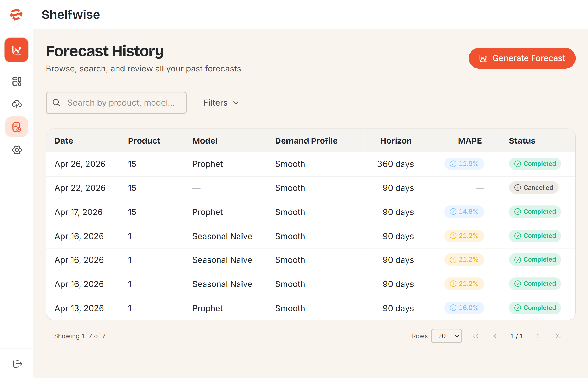Sort by the Demand Profile column header
The width and height of the screenshot is (588, 378).
[x=306, y=141]
